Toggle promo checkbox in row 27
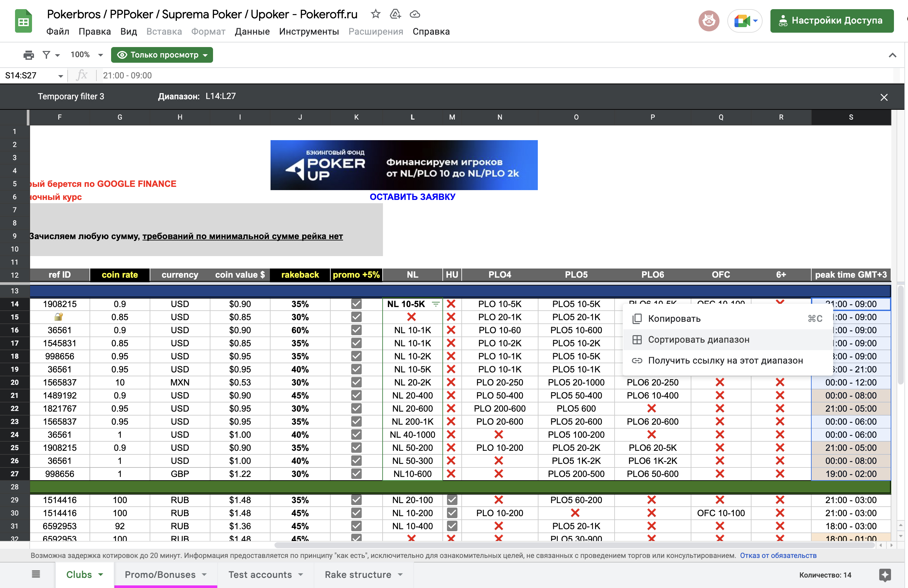 click(x=356, y=474)
